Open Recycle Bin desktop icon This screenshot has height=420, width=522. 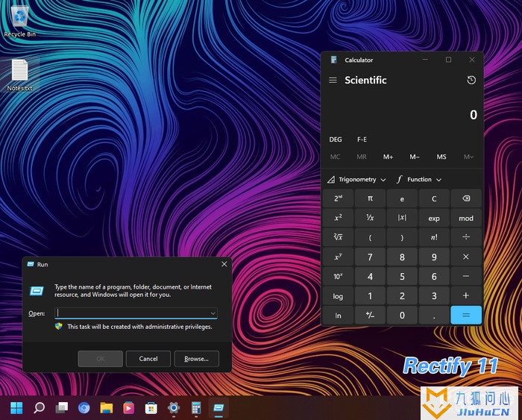(19, 21)
